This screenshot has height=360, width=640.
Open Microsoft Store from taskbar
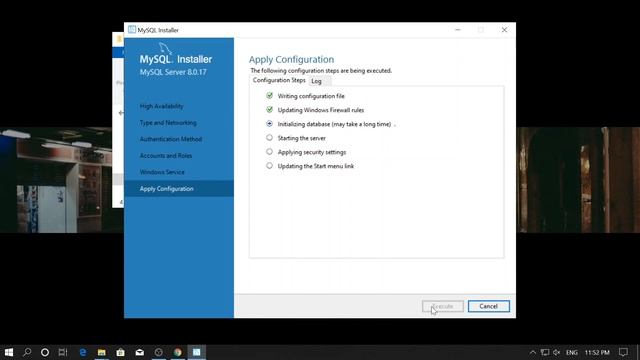click(x=120, y=352)
